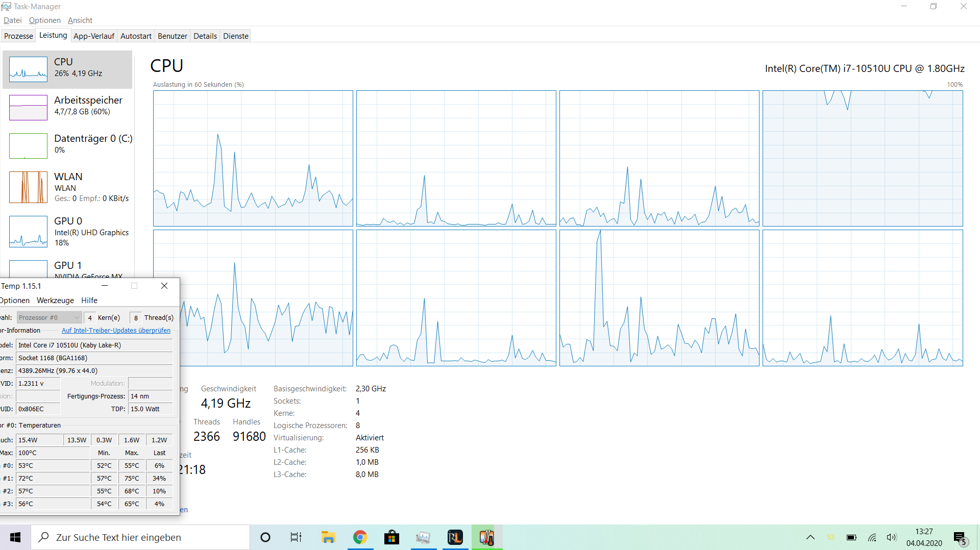Click the Handles count 91680
The height and width of the screenshot is (550, 980).
(x=250, y=437)
